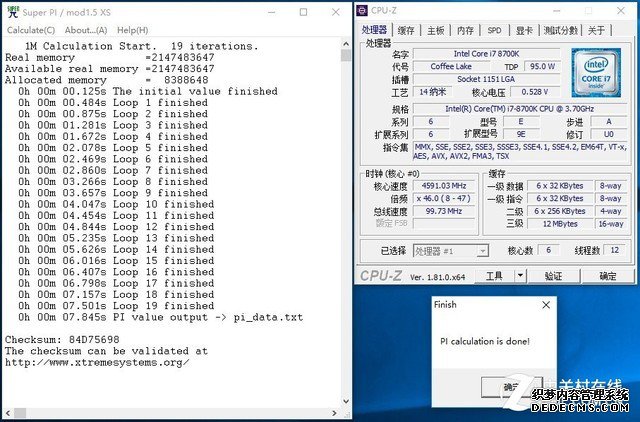
Task: Click the 'x 46.0 ( 8 - 47 )' multiplier value
Action: point(444,199)
